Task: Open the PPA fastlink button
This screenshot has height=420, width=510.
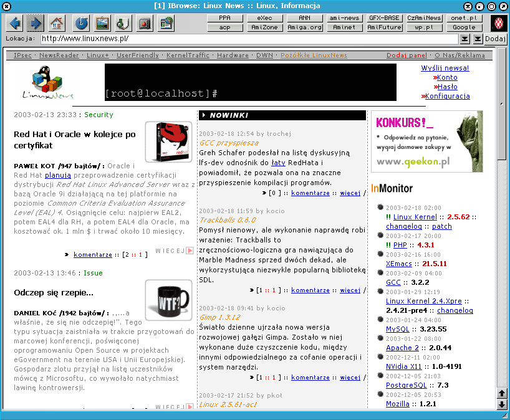Action: point(224,18)
